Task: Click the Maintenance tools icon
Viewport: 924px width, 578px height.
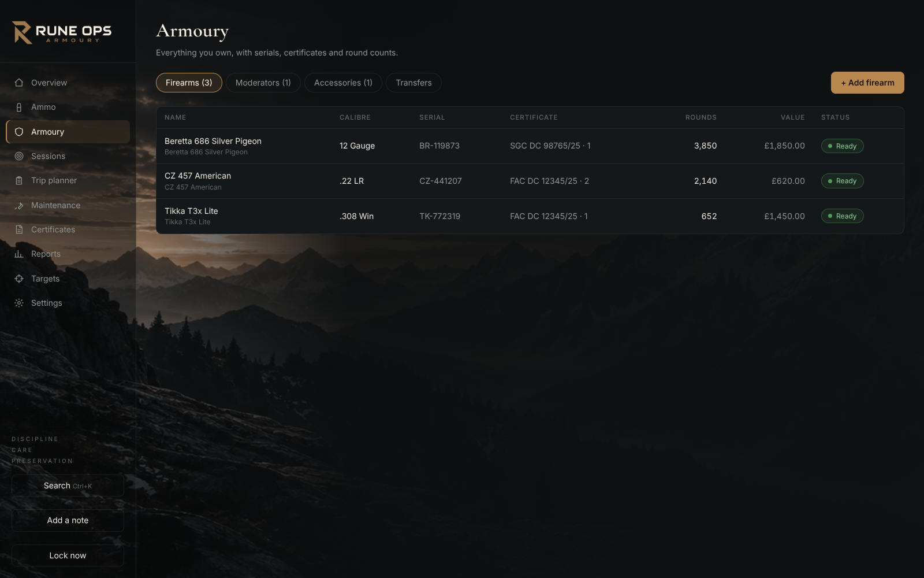Action: [x=19, y=205]
